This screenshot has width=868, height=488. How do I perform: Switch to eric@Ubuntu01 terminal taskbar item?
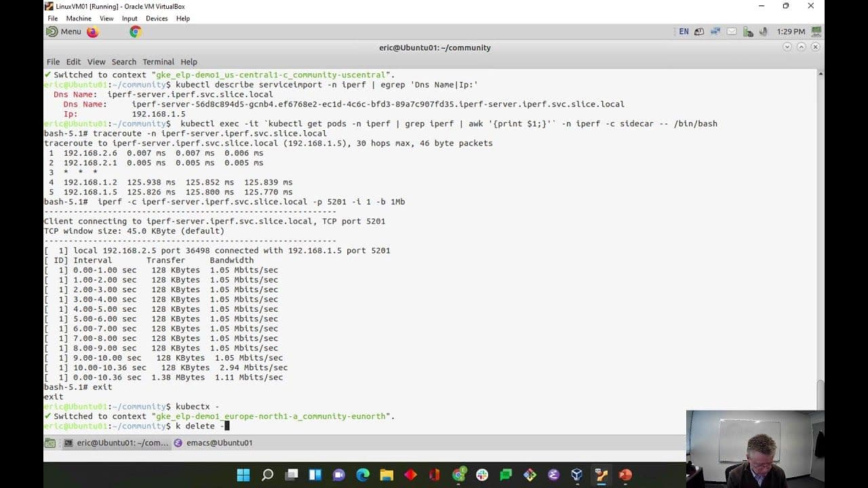(115, 443)
